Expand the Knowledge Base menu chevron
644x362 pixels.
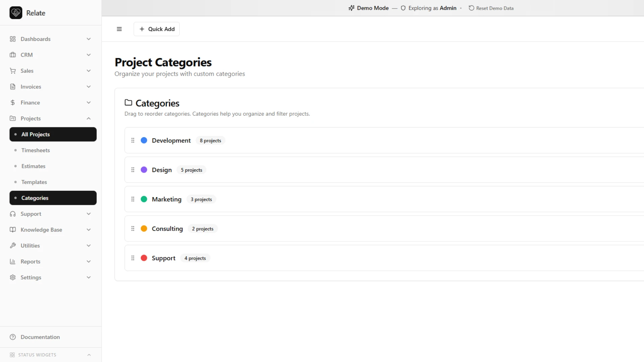pos(89,230)
